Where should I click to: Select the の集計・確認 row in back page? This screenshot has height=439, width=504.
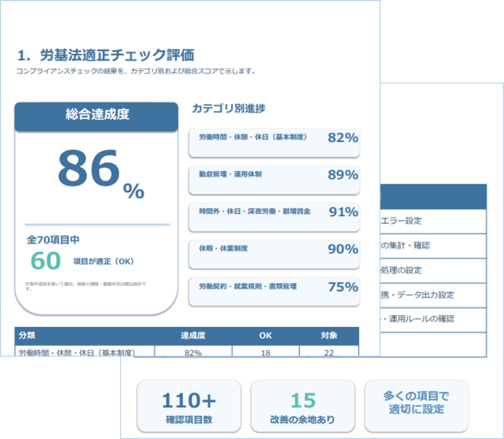click(433, 246)
